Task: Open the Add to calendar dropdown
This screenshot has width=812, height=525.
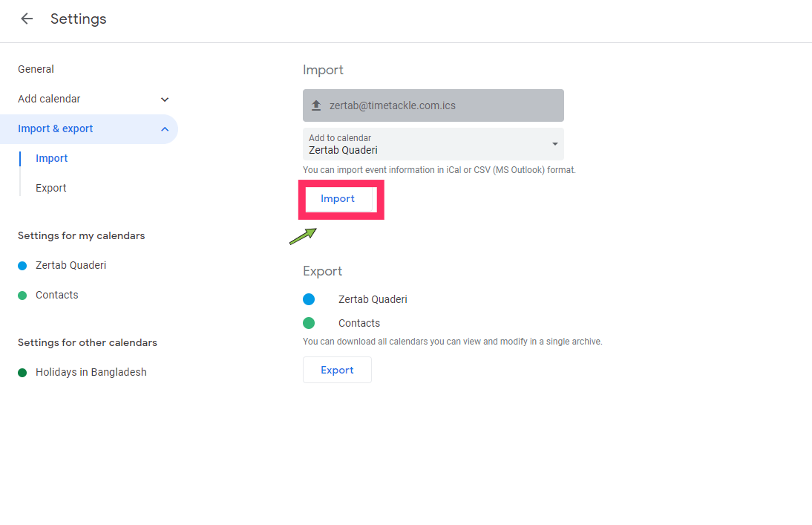Action: tap(433, 144)
